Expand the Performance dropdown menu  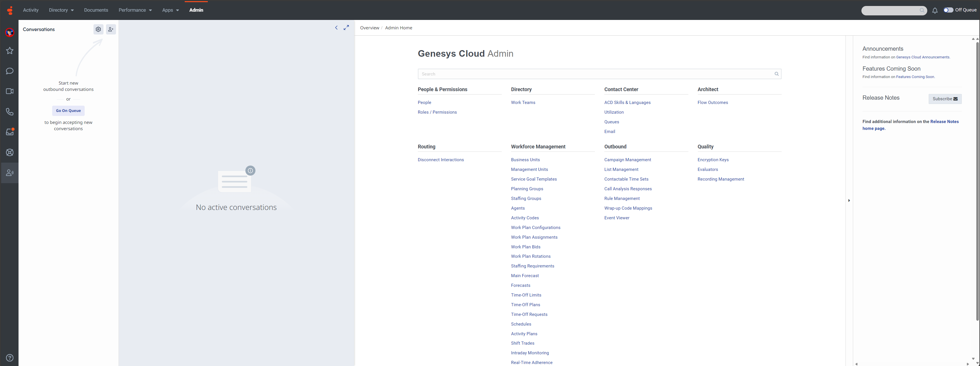click(135, 10)
